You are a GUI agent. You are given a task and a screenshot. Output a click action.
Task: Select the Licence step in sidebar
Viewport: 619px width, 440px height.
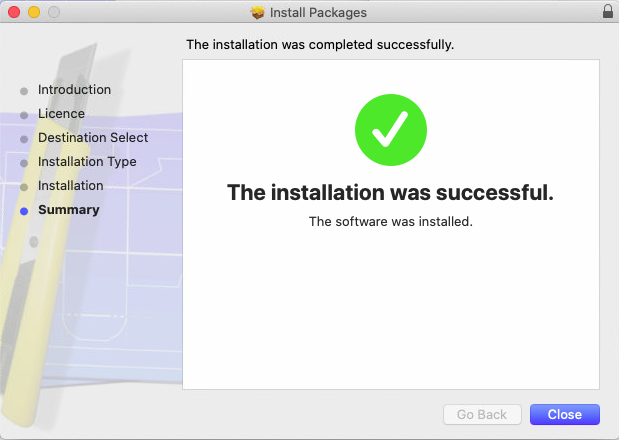(61, 114)
